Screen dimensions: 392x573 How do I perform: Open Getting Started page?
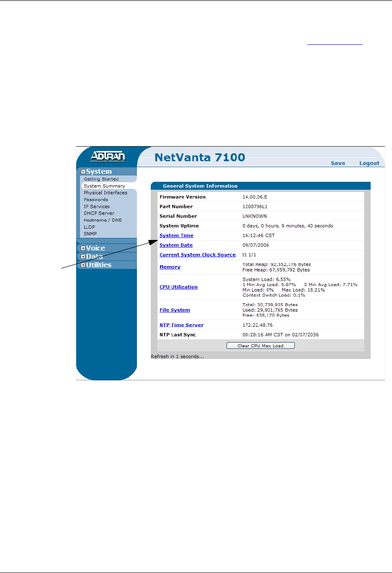[101, 179]
